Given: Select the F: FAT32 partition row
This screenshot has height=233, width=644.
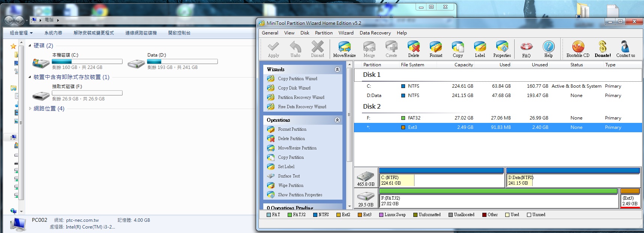Looking at the screenshot, I should (x=498, y=118).
